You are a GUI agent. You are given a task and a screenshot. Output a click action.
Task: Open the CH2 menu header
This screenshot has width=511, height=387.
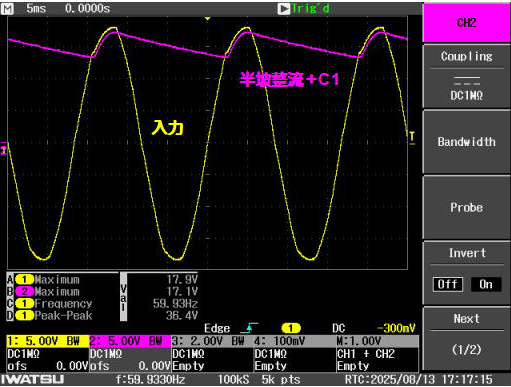coord(466,23)
